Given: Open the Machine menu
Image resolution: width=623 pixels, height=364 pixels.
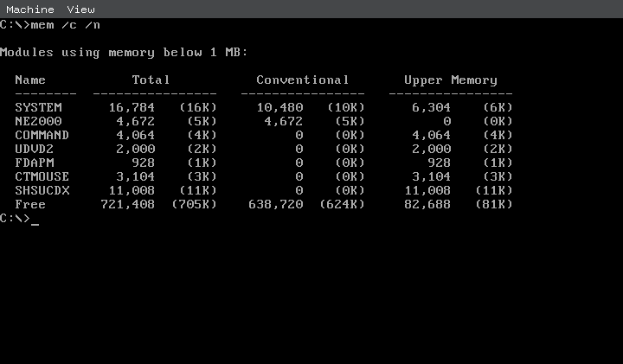Looking at the screenshot, I should pyautogui.click(x=30, y=10).
